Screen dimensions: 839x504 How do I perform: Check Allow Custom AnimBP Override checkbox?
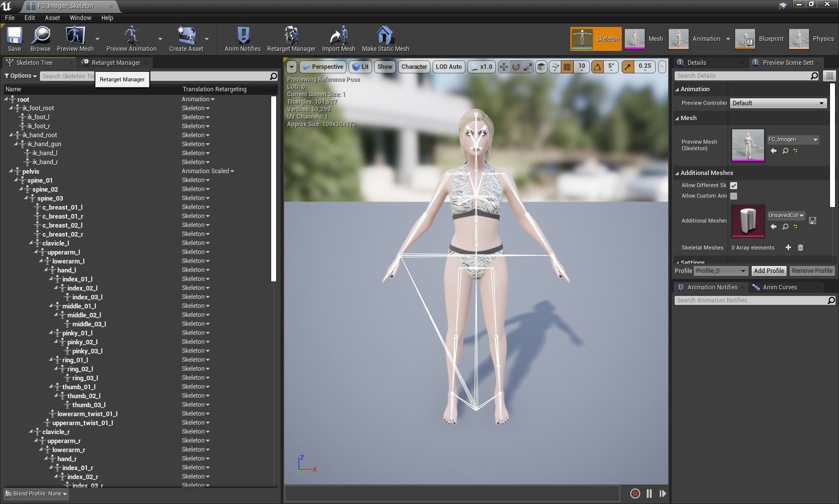click(x=734, y=196)
